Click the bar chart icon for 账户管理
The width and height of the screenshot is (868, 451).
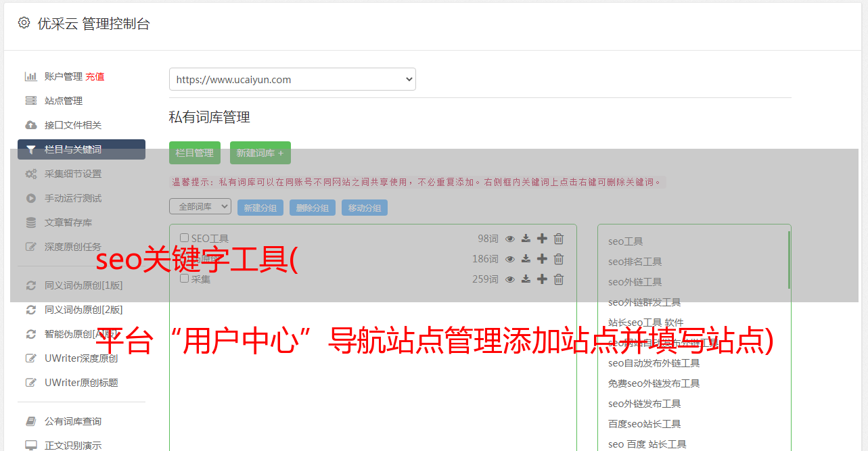tap(31, 76)
